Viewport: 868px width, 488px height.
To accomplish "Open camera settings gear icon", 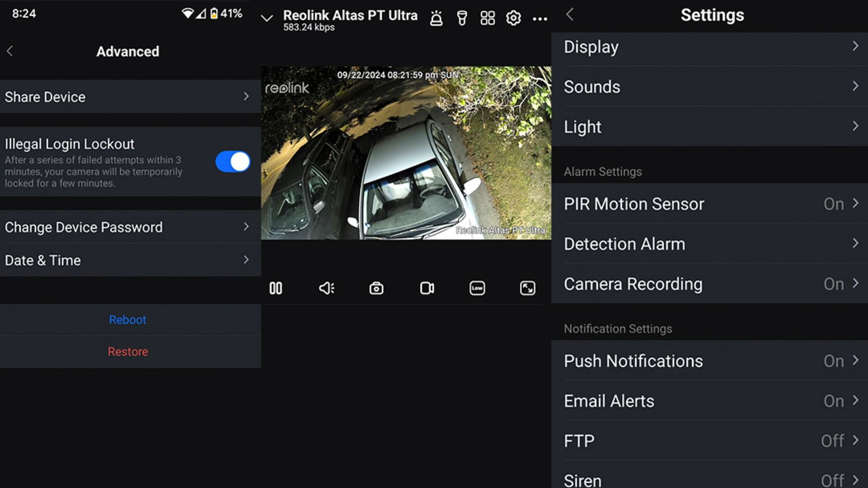I will [x=513, y=18].
